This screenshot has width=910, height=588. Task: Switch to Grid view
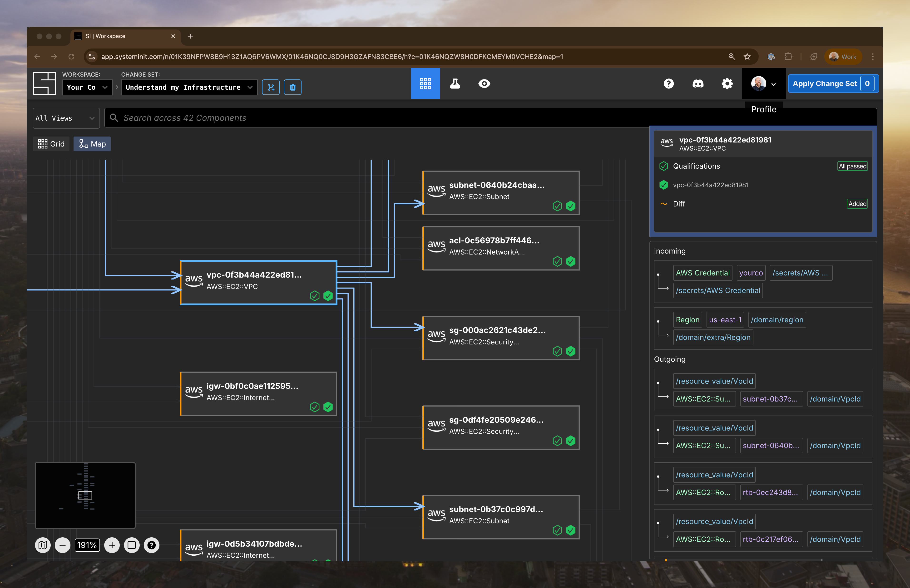click(51, 144)
